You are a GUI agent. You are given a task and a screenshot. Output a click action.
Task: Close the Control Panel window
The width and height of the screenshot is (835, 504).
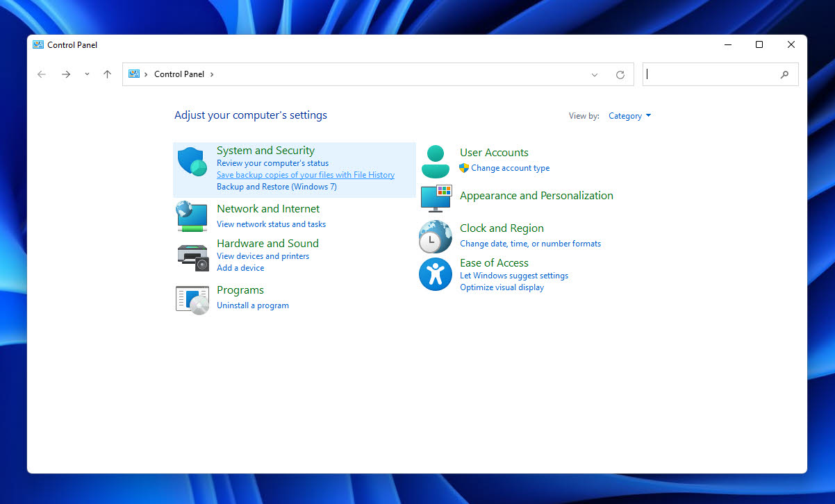[x=791, y=44]
